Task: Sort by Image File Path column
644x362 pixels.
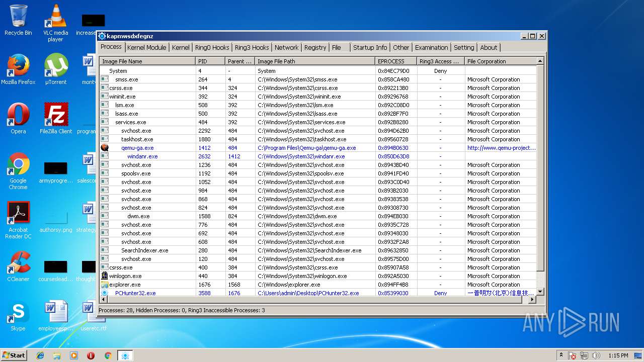Action: coord(315,61)
